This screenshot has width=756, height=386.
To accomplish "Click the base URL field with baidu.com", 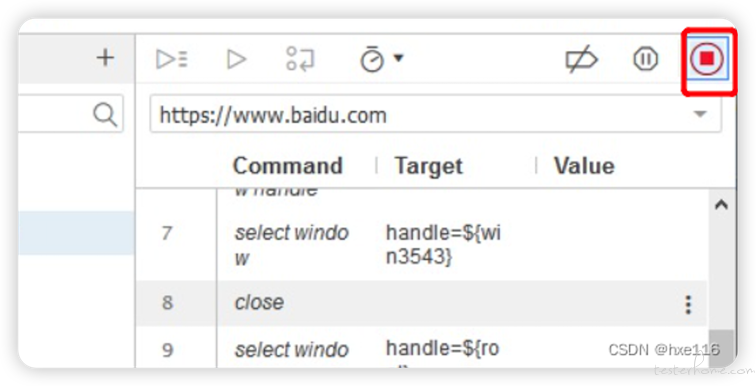I will coord(435,114).
